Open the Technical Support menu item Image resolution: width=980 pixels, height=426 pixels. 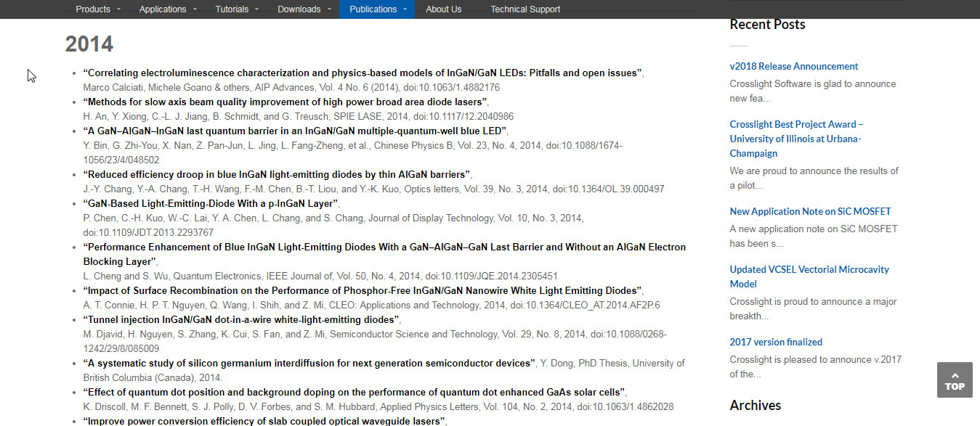[x=525, y=9]
